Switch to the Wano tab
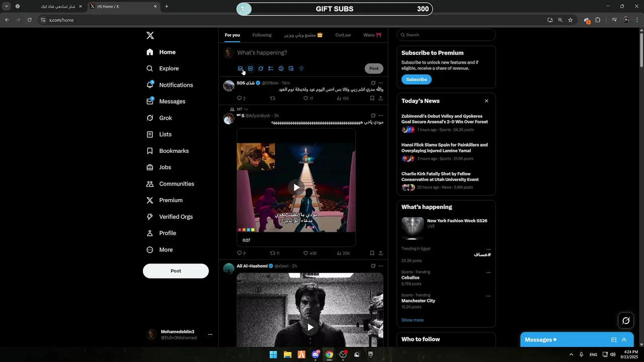The height and width of the screenshot is (362, 644). [372, 35]
